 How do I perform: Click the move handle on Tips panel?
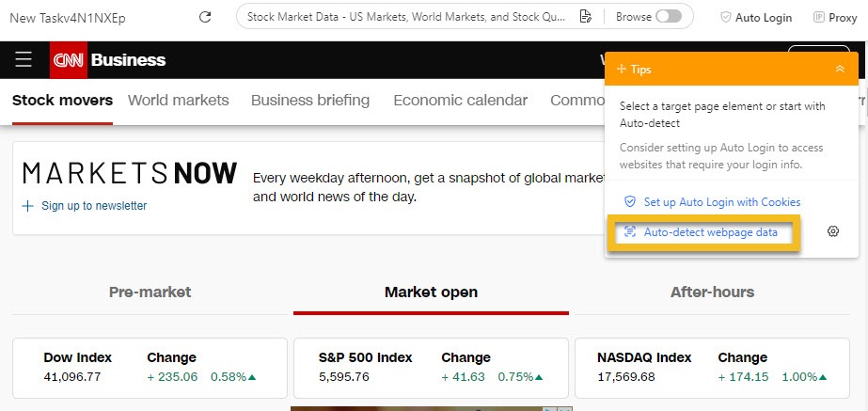(621, 70)
